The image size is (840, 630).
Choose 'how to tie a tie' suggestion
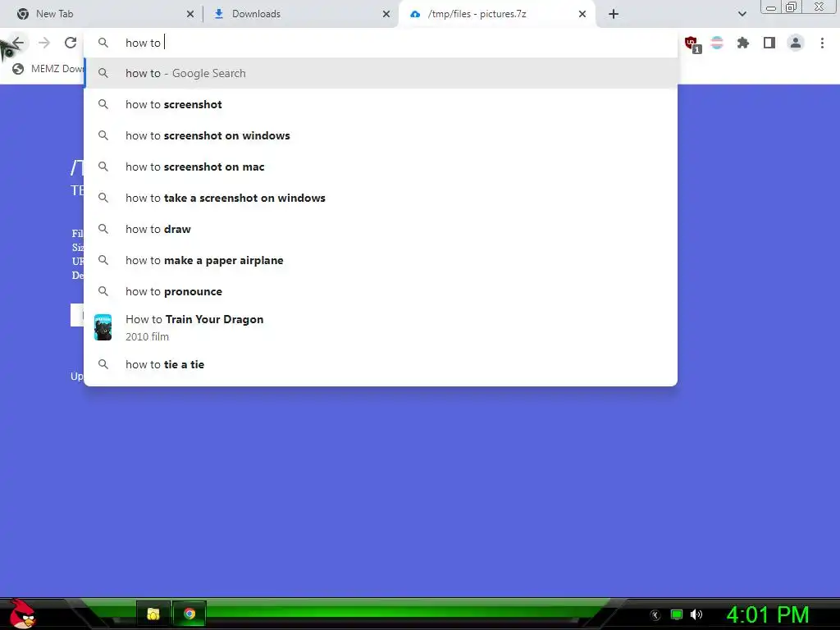click(x=381, y=364)
